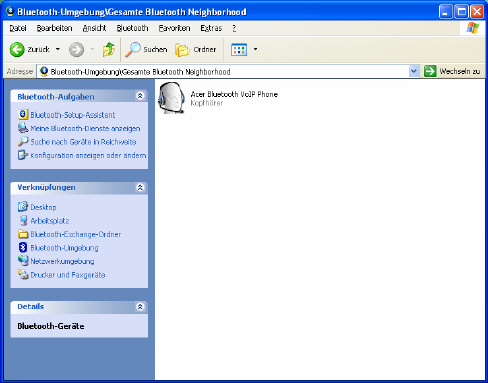Click the Bluetooth-Umgebung Bluetooth icon

tap(23, 247)
